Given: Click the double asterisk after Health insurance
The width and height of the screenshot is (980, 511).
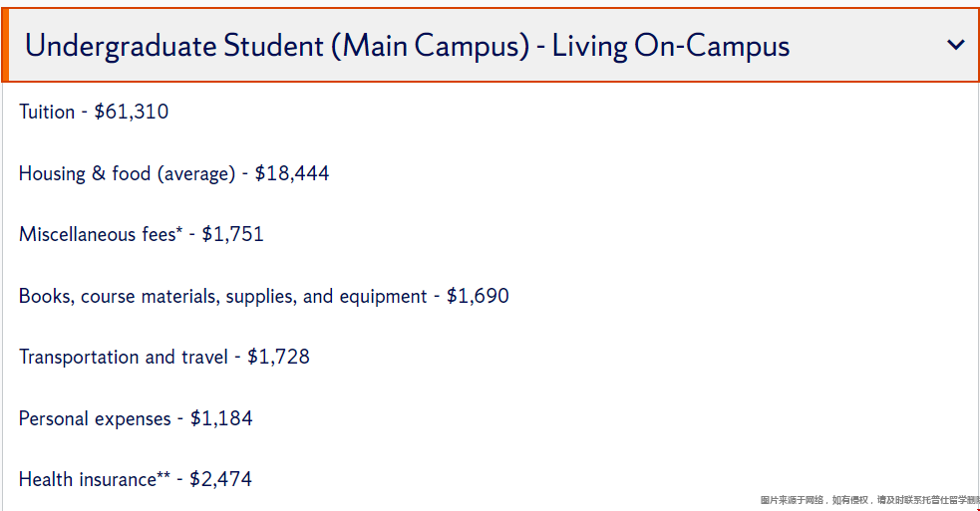Looking at the screenshot, I should coord(163,477).
